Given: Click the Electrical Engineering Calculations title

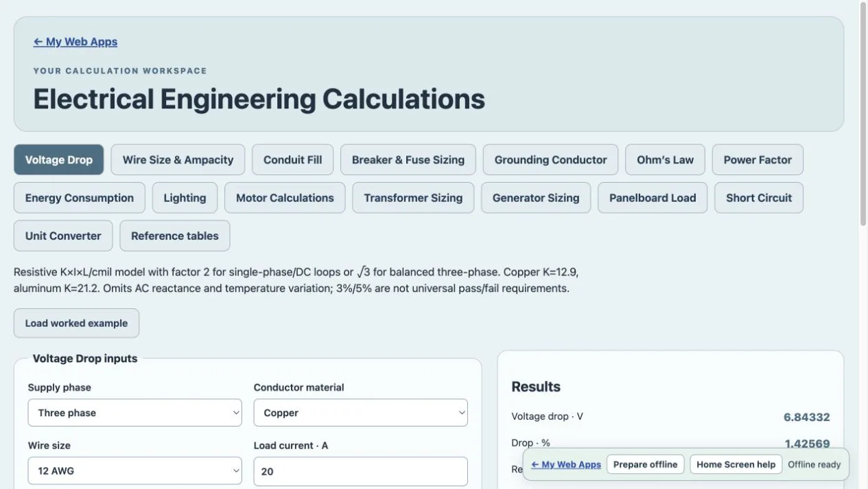Looking at the screenshot, I should pyautogui.click(x=259, y=99).
